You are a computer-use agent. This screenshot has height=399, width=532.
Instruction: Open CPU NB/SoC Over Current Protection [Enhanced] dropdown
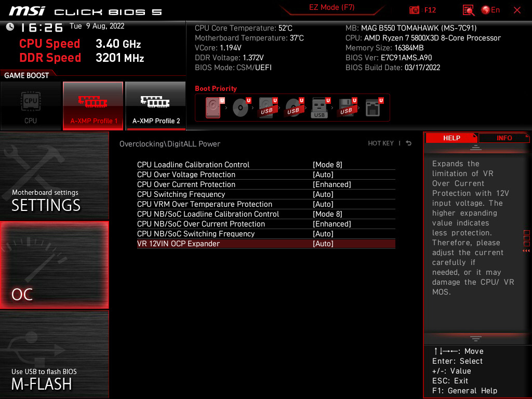(332, 223)
